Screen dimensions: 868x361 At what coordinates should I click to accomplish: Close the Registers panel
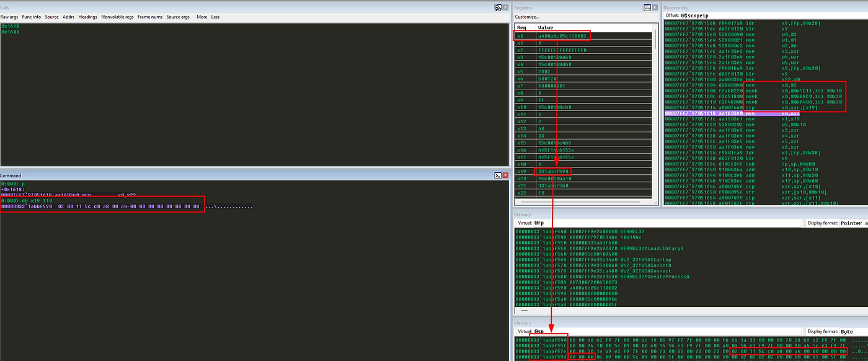click(x=655, y=7)
